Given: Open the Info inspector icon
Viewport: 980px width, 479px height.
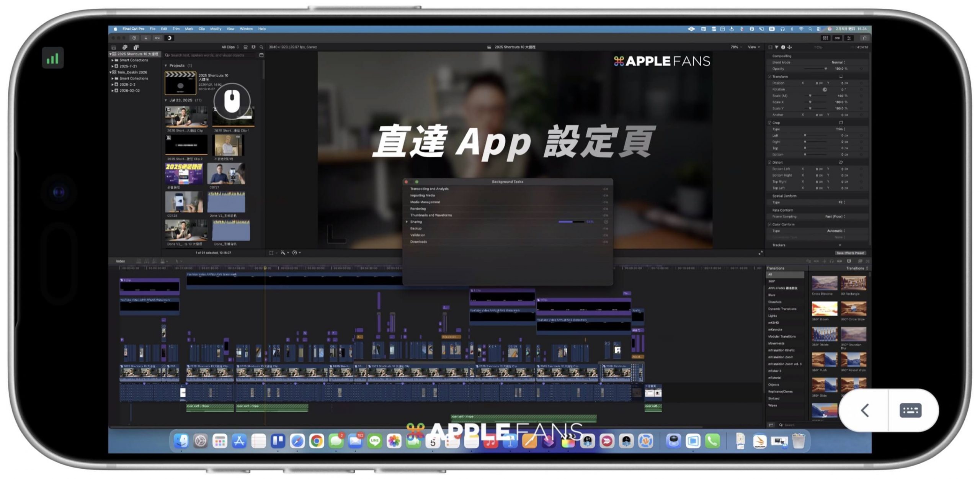Looking at the screenshot, I should pyautogui.click(x=783, y=47).
